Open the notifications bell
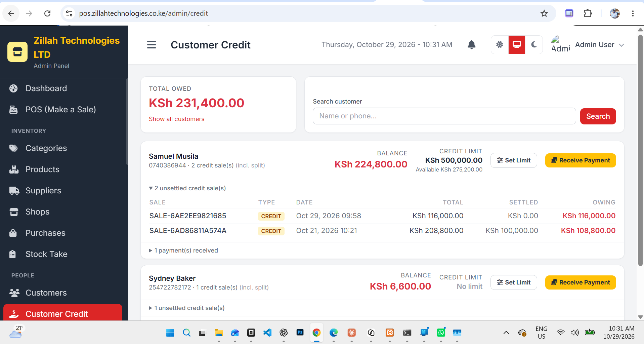The image size is (644, 344). [x=472, y=45]
